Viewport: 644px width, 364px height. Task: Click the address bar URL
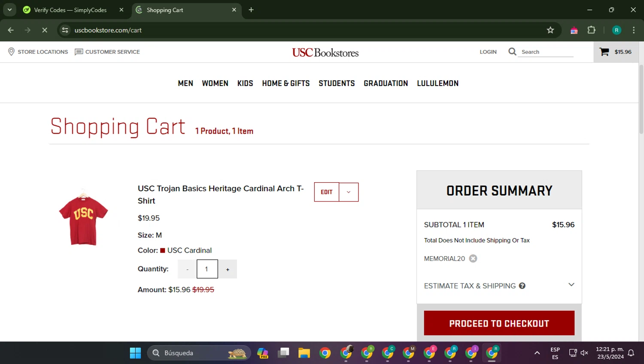click(108, 30)
